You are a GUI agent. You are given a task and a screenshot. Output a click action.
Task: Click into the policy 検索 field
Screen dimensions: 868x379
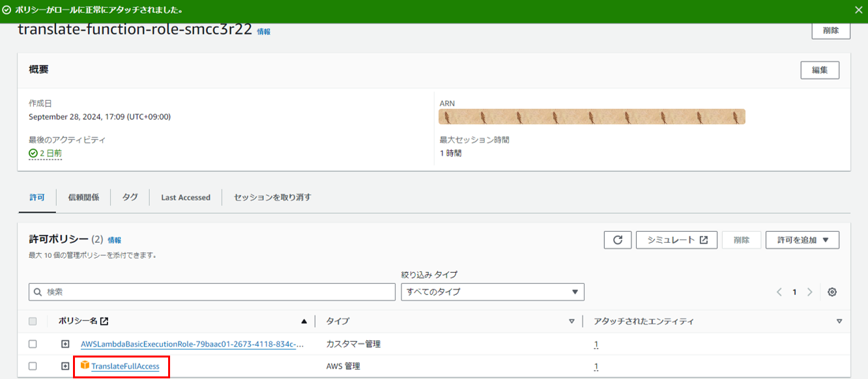[x=212, y=292]
